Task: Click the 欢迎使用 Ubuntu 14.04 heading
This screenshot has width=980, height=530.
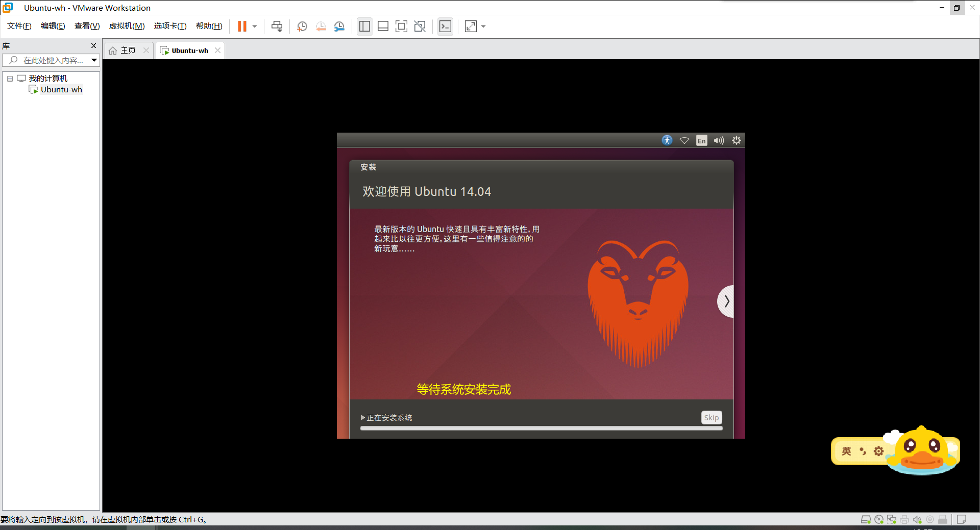Action: [427, 192]
